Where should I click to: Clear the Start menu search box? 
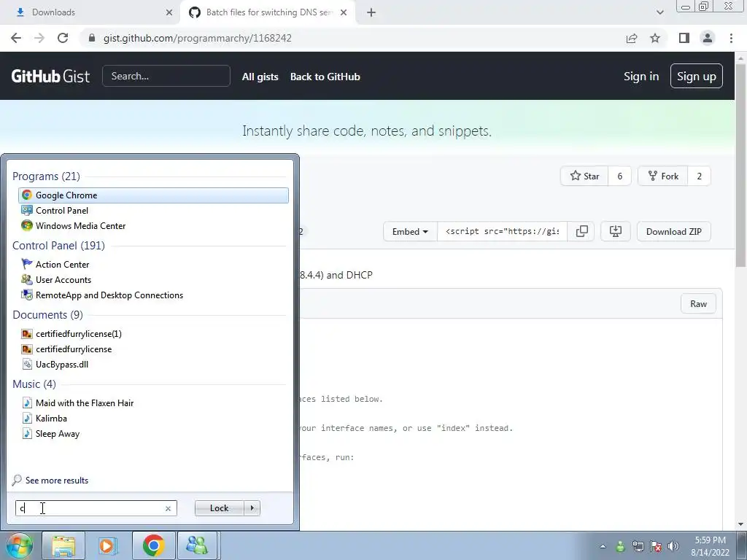point(168,508)
